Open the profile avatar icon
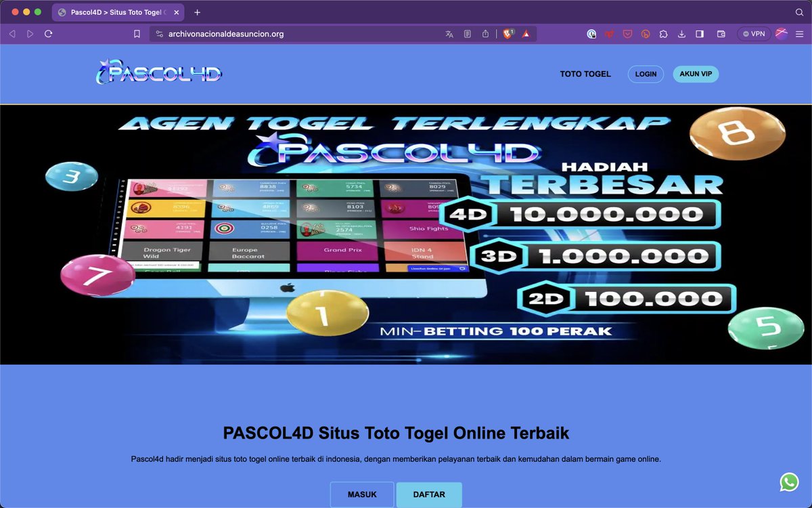 tap(782, 34)
